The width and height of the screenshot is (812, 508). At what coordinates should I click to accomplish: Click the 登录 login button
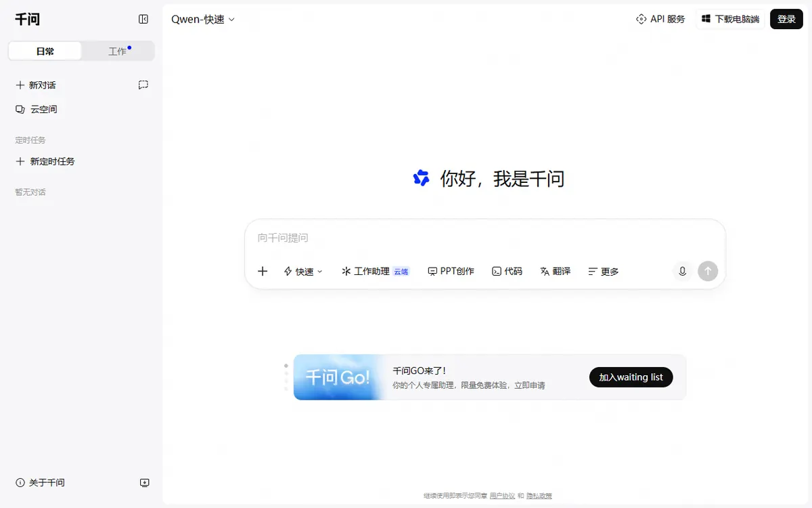[786, 19]
